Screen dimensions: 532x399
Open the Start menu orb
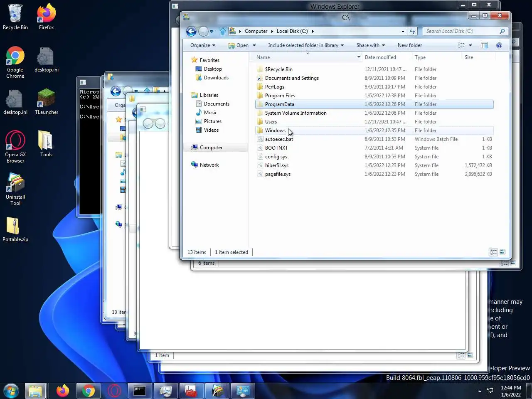(11, 391)
